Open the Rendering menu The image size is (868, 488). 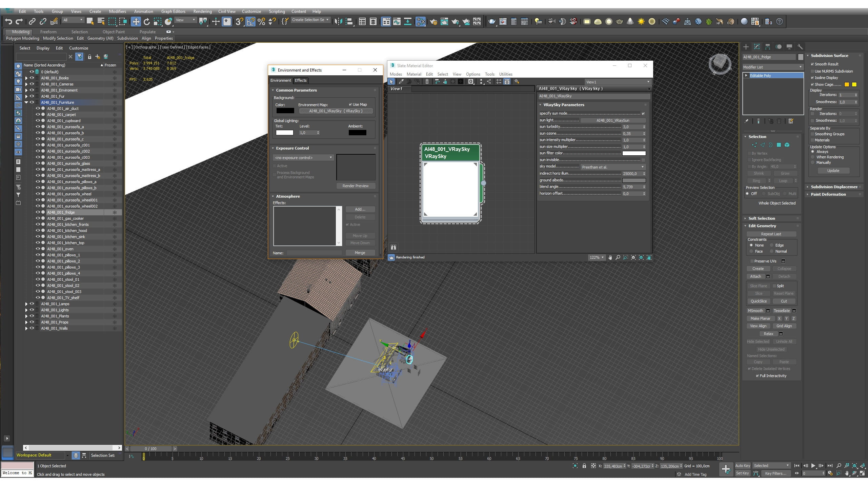tap(202, 12)
